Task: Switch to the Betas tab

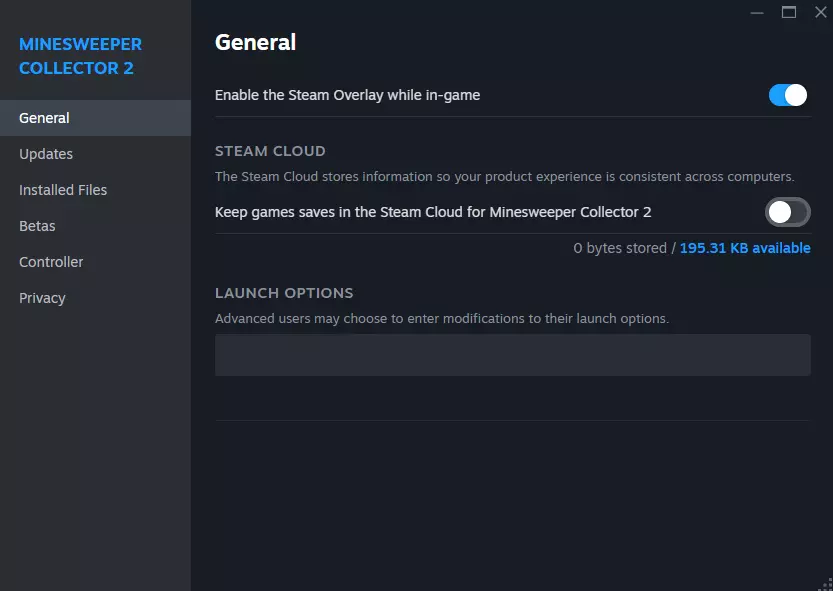Action: (37, 226)
